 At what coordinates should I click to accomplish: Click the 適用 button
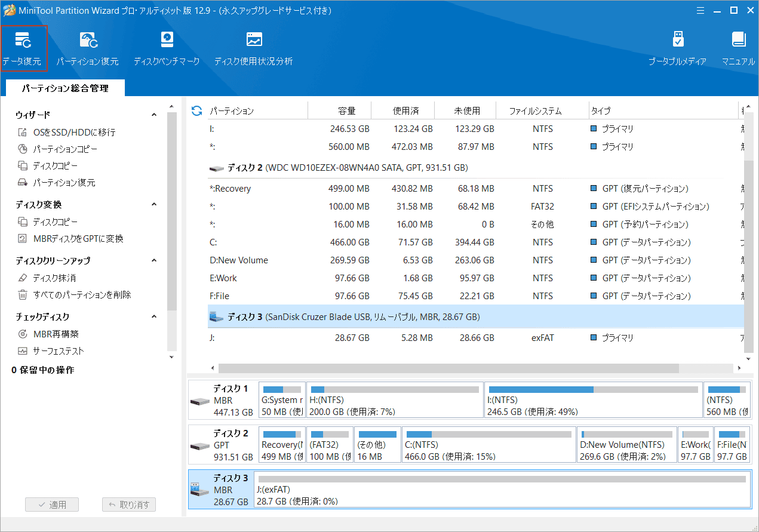coord(52,505)
